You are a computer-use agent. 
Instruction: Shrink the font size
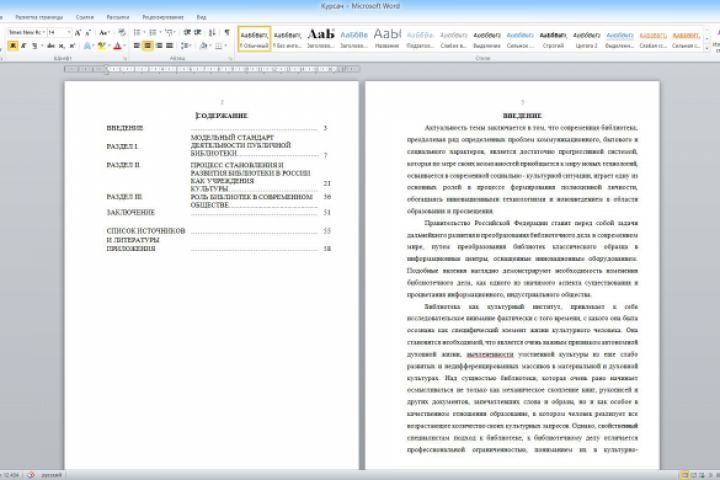click(88, 33)
